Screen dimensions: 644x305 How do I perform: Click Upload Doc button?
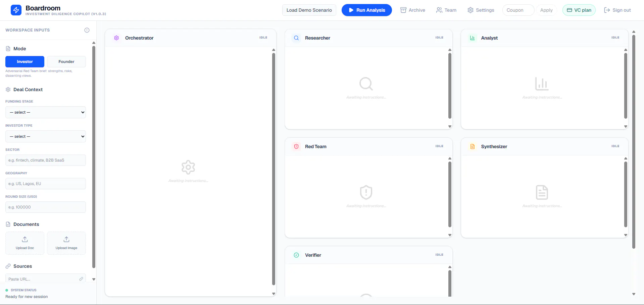click(x=25, y=243)
